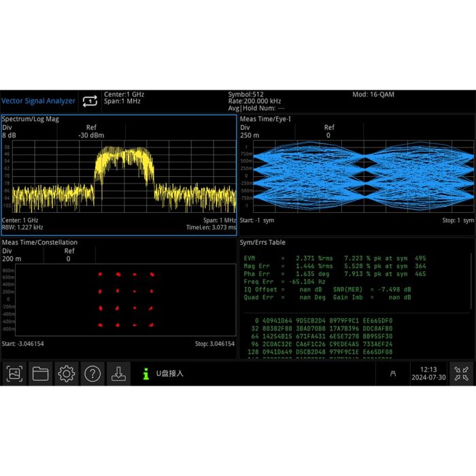Click the screenshot capture icon
This screenshot has height=476, width=476.
pyautogui.click(x=14, y=373)
